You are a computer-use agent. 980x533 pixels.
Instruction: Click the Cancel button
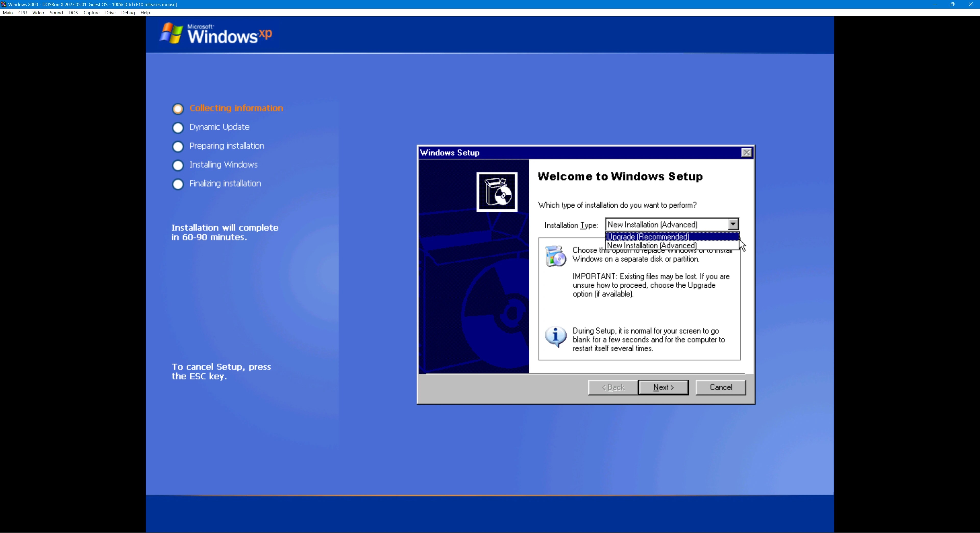pos(720,387)
